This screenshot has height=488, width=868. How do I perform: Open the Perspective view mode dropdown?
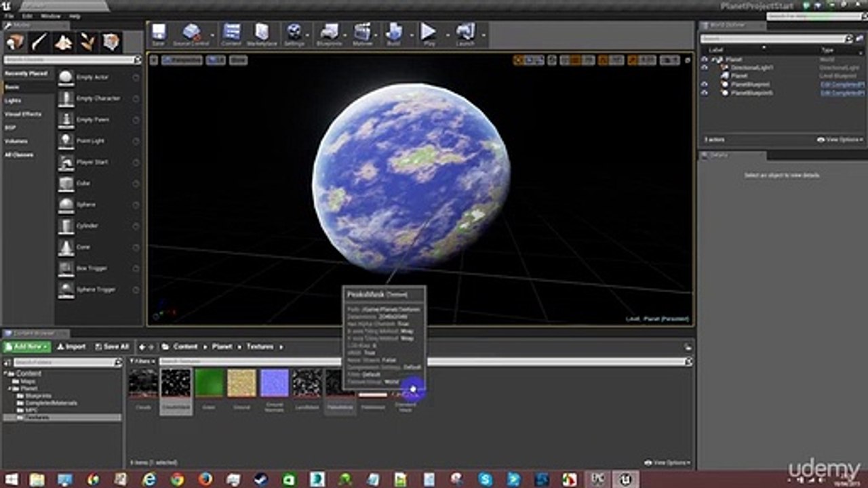coord(182,60)
